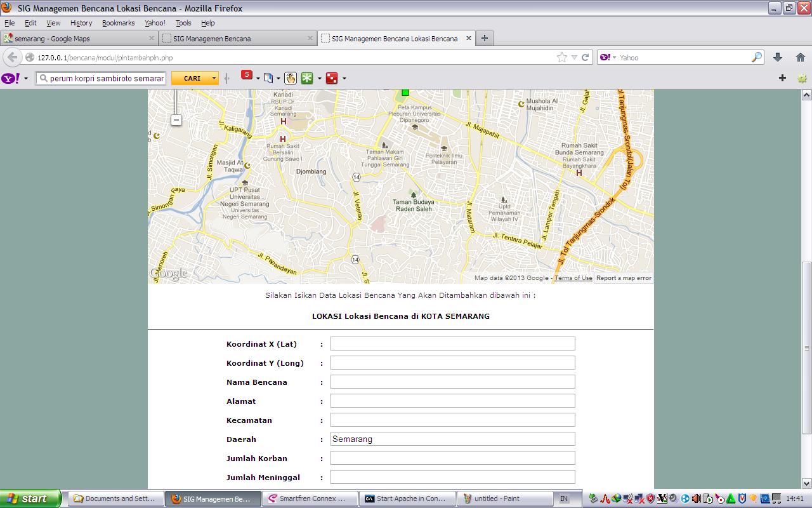Click the green asterisk toolbar icon
This screenshot has height=508, width=812.
(x=307, y=78)
